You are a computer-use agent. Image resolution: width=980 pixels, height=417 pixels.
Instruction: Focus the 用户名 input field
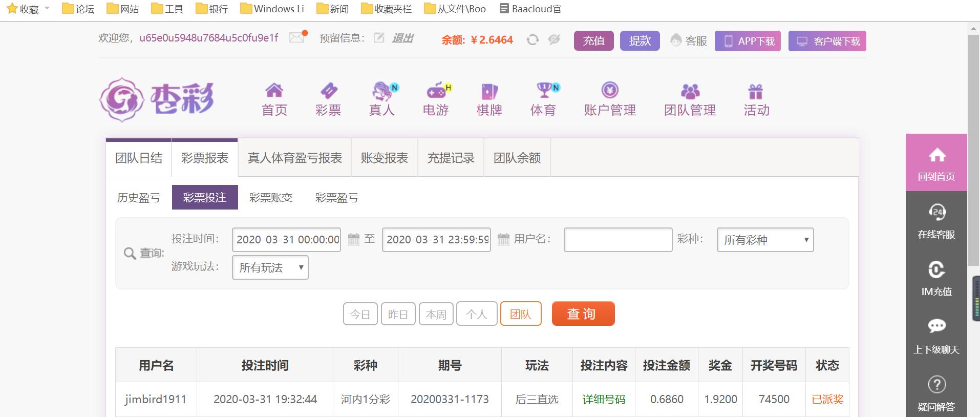pos(618,240)
